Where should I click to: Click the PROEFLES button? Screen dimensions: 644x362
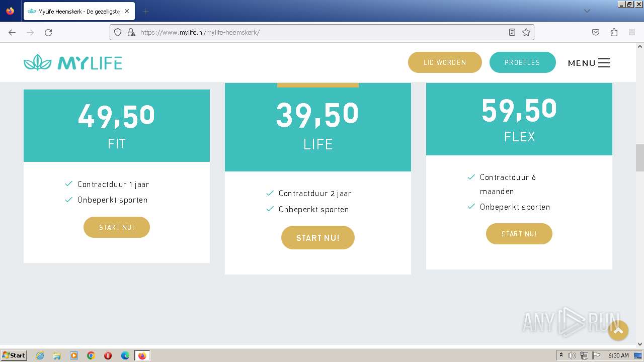pos(522,62)
